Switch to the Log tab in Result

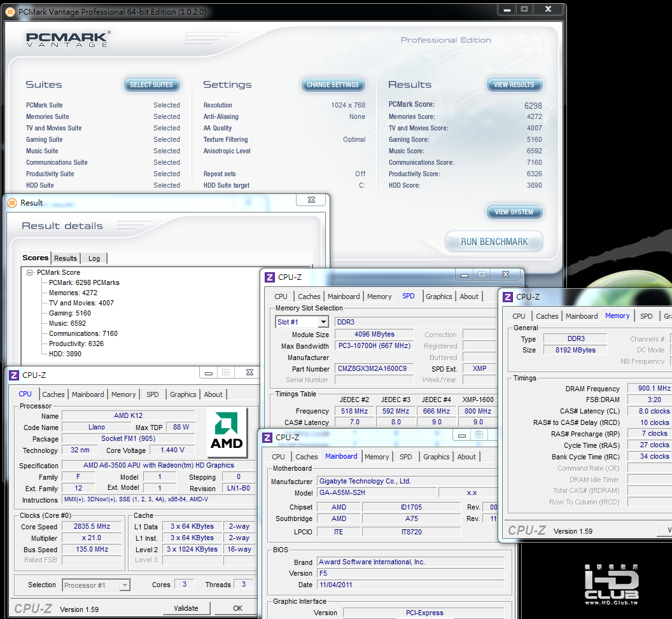coord(94,258)
